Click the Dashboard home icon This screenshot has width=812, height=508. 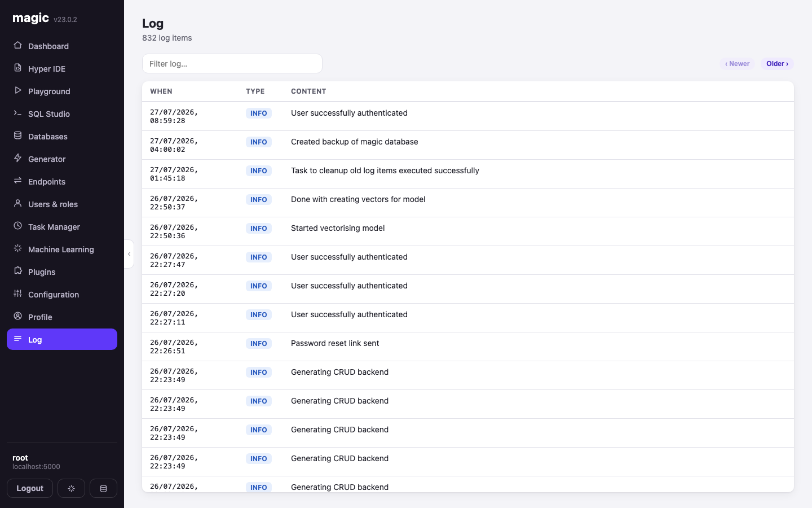pyautogui.click(x=17, y=45)
